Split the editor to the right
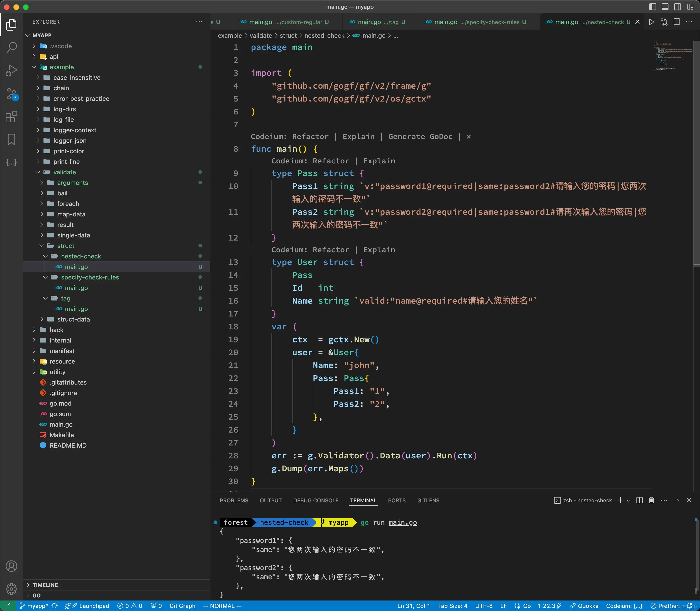 (677, 22)
